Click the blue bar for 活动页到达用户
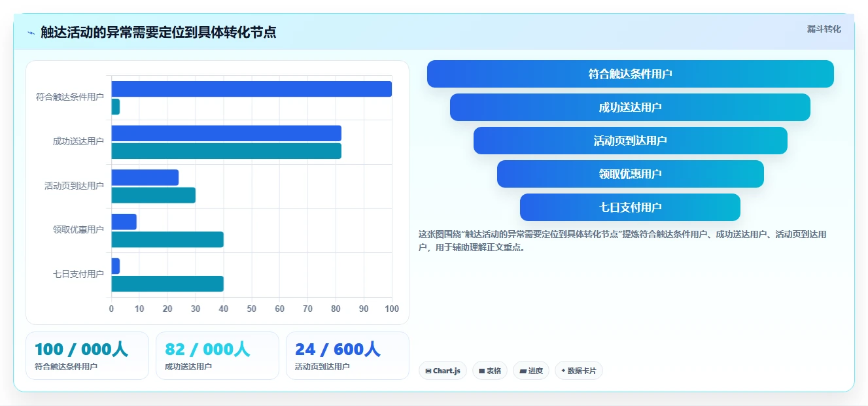868x406 pixels. point(145,177)
